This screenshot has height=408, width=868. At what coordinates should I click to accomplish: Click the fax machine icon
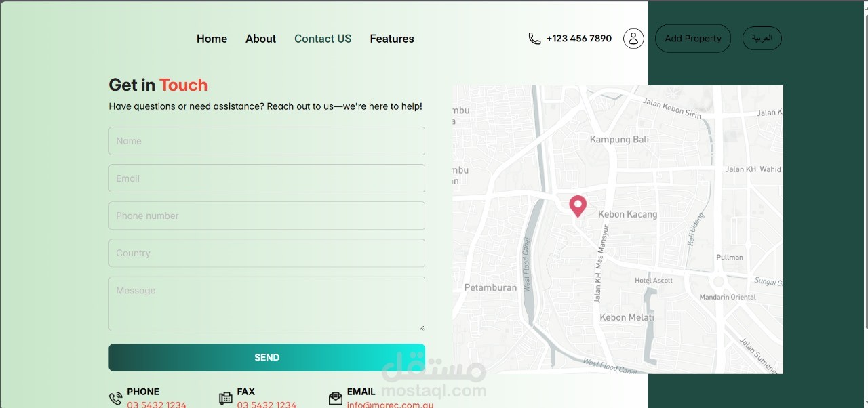226,399
